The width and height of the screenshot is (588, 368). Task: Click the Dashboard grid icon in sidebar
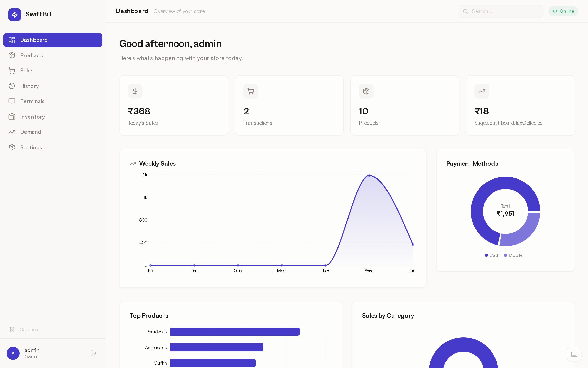[x=12, y=40]
